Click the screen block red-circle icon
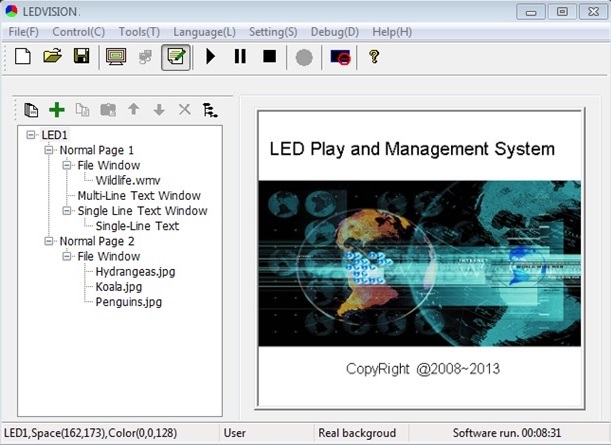Image resolution: width=611 pixels, height=445 pixels. click(340, 57)
